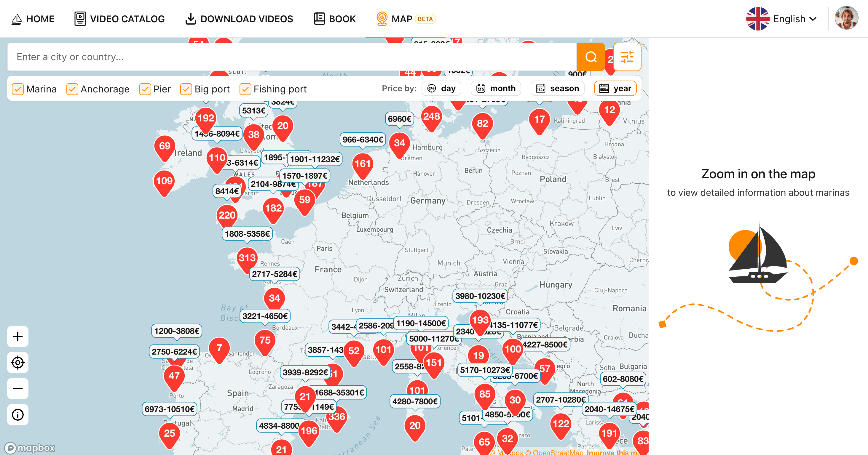
Task: Click the 20 cluster in Mediterranean Sea
Action: pos(415,428)
